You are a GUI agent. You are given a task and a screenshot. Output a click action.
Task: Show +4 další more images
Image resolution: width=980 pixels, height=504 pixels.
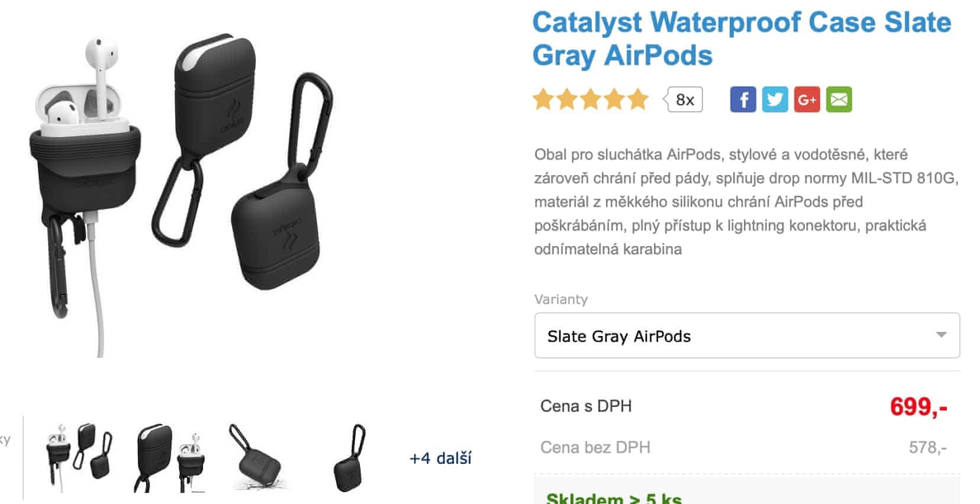tap(440, 458)
